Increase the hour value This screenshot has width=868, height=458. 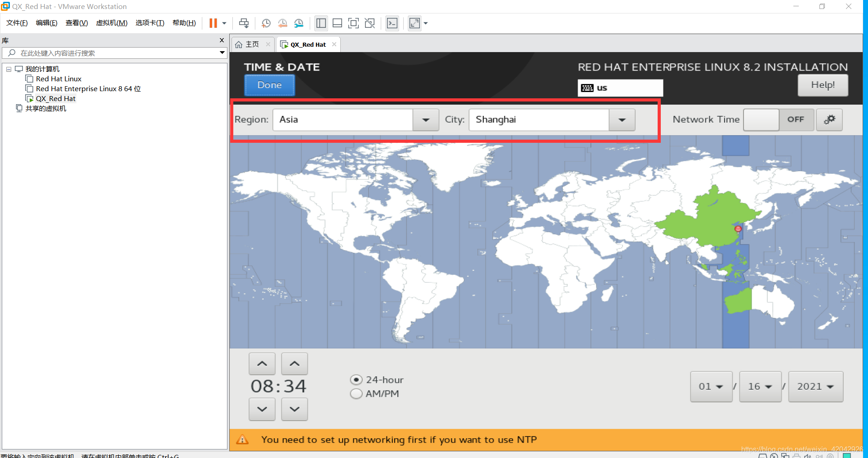(262, 364)
